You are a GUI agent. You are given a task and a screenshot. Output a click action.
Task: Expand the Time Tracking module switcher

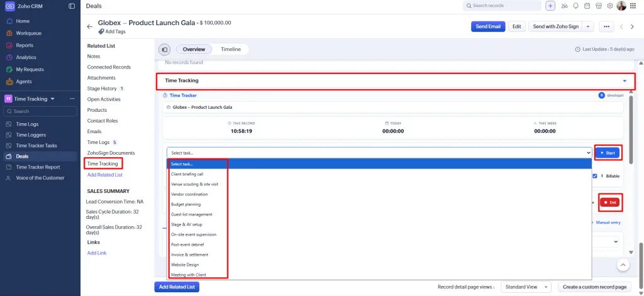(x=53, y=99)
